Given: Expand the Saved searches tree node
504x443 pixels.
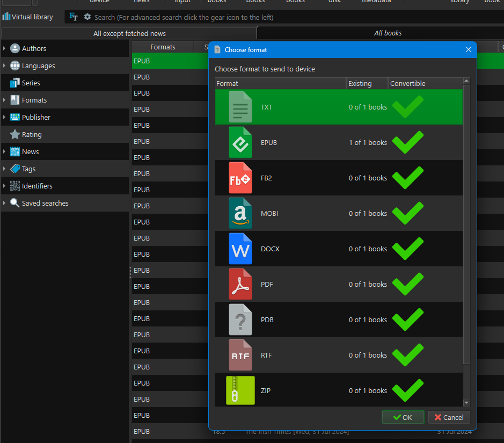Looking at the screenshot, I should [x=4, y=203].
